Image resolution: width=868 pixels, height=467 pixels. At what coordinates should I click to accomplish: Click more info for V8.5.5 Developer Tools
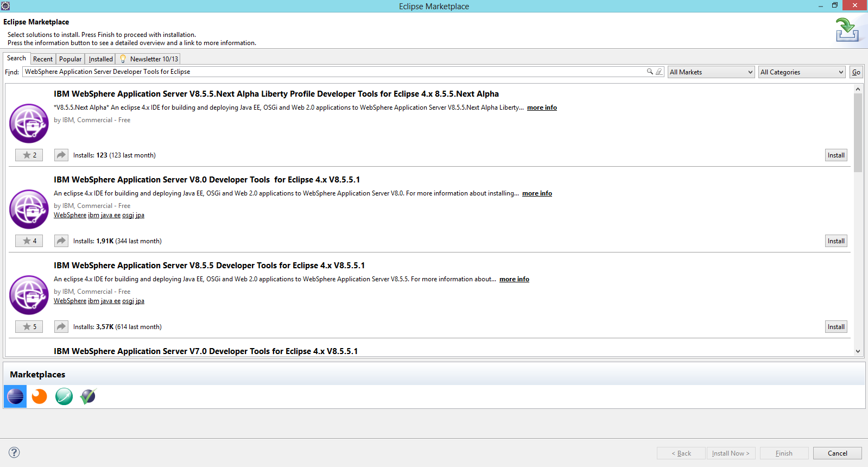point(514,279)
